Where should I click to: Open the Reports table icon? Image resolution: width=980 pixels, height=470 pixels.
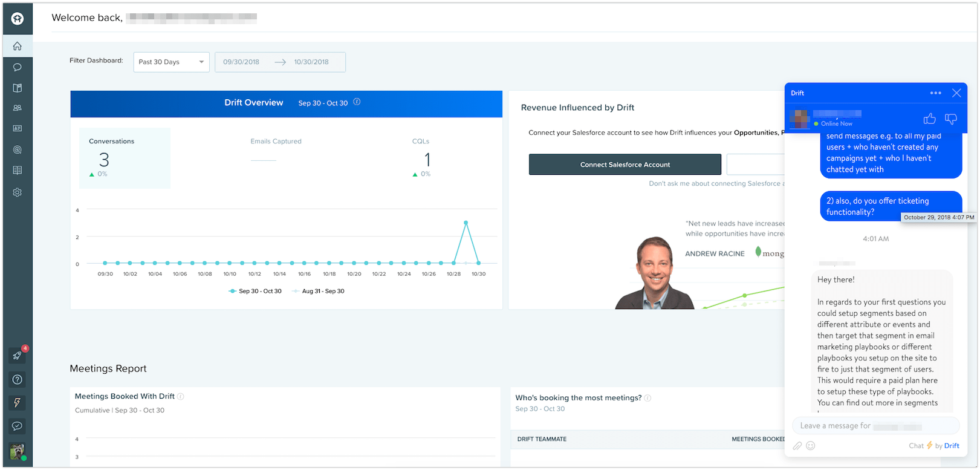click(x=18, y=171)
